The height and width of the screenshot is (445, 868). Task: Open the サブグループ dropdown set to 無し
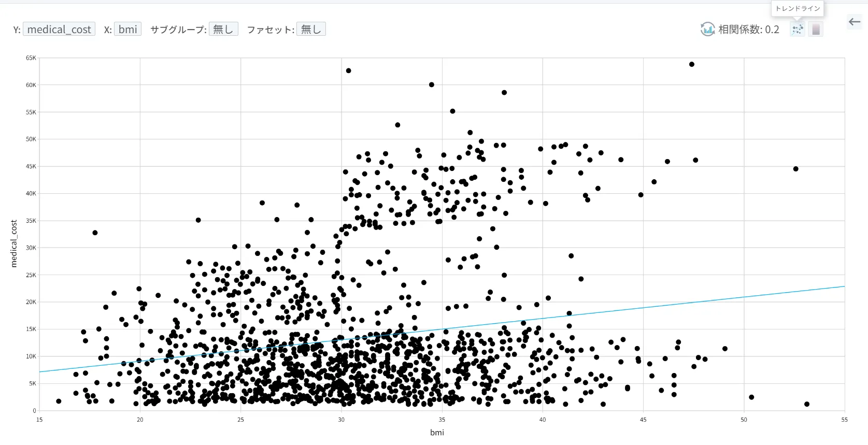coord(223,30)
